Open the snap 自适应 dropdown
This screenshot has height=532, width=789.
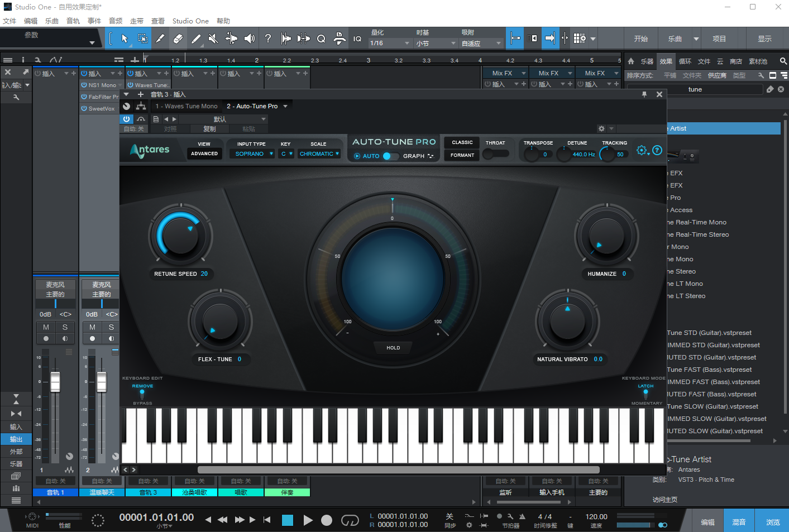481,43
